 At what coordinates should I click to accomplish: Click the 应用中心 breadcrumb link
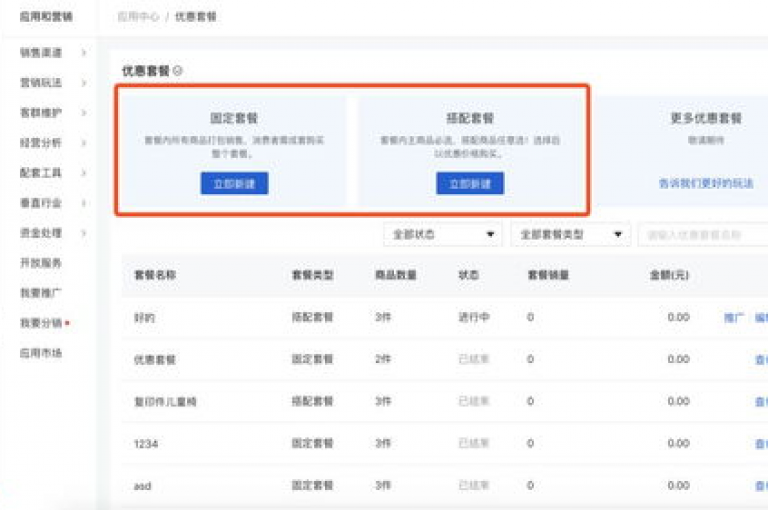(138, 17)
